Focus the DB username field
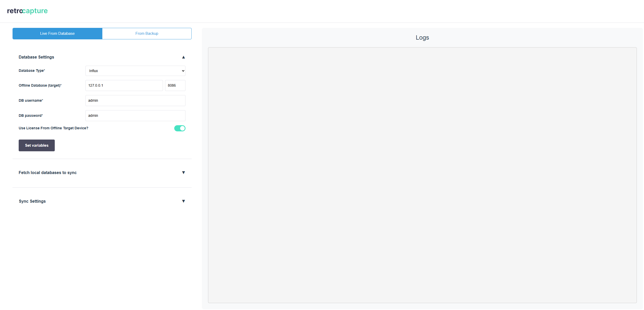Image resolution: width=644 pixels, height=310 pixels. [135, 101]
